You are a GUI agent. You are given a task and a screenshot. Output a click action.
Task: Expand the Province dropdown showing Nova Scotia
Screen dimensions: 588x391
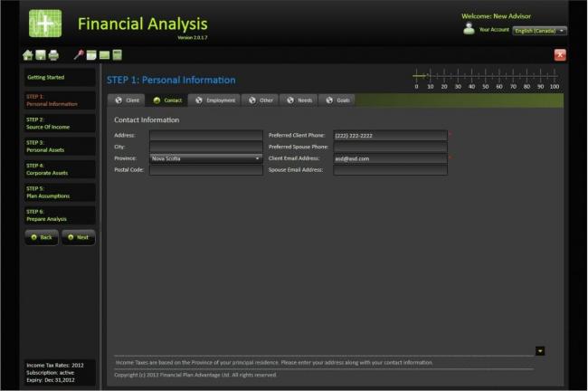pos(257,158)
